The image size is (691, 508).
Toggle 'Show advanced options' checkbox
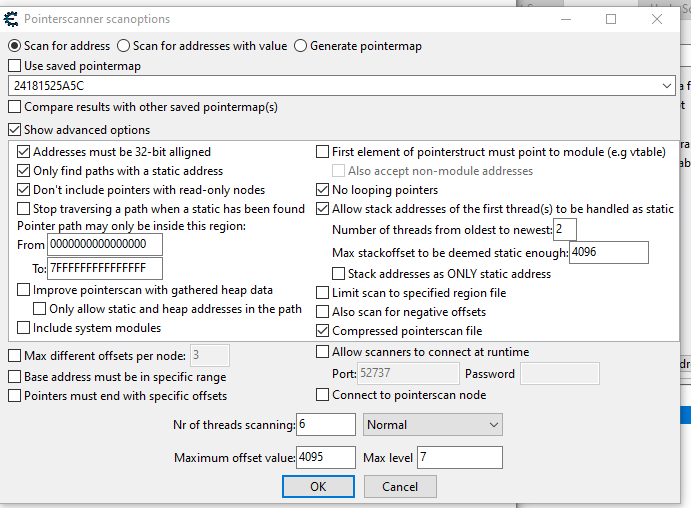[15, 130]
